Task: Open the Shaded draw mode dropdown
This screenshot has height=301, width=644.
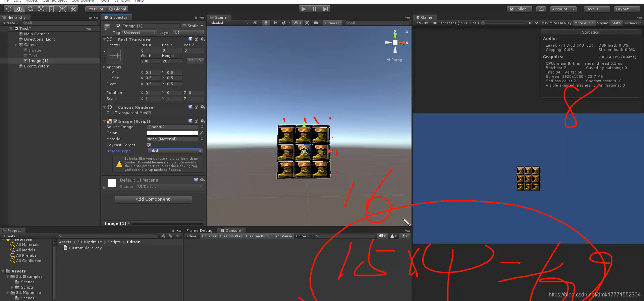Action: (229, 23)
